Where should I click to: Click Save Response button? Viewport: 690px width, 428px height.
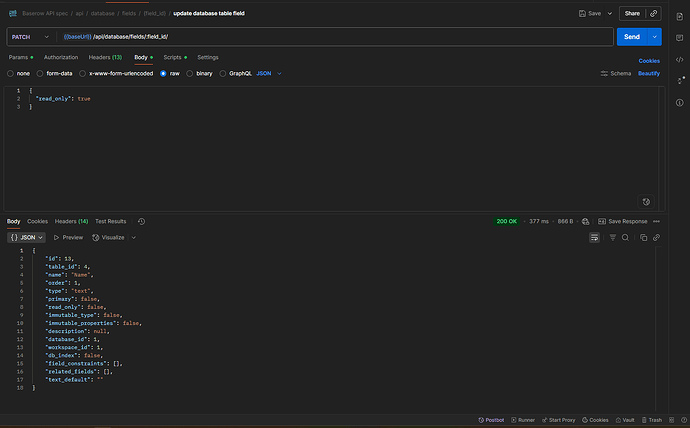pos(627,221)
